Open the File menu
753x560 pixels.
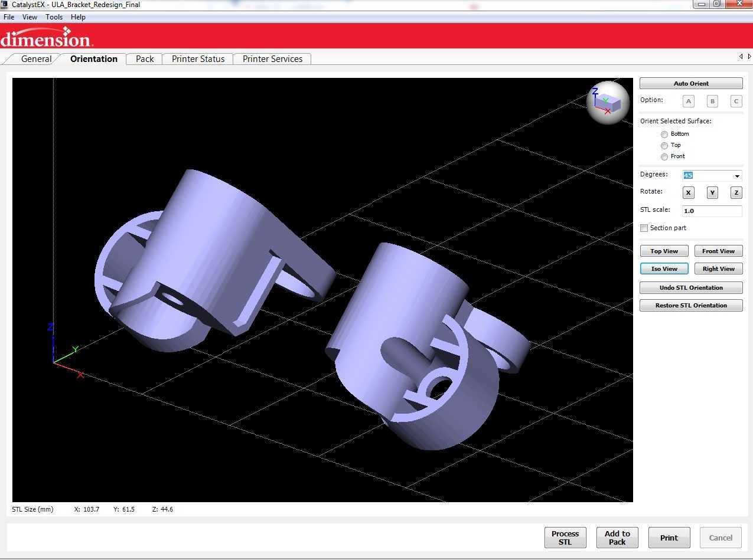coord(9,17)
